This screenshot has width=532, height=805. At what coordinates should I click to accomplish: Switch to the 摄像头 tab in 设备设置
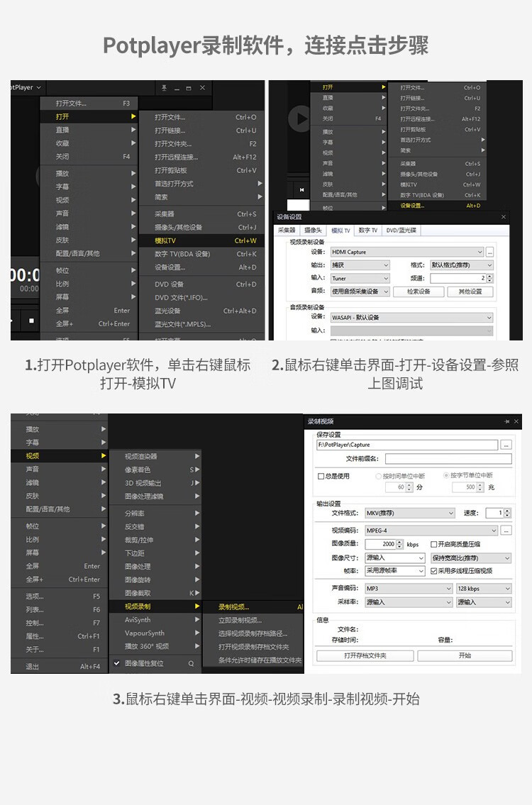[x=313, y=231]
